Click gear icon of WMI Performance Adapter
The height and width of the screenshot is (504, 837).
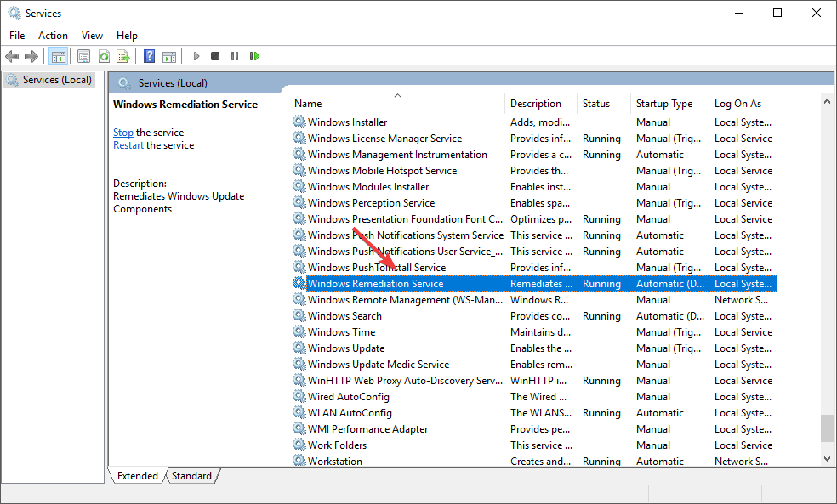click(299, 428)
